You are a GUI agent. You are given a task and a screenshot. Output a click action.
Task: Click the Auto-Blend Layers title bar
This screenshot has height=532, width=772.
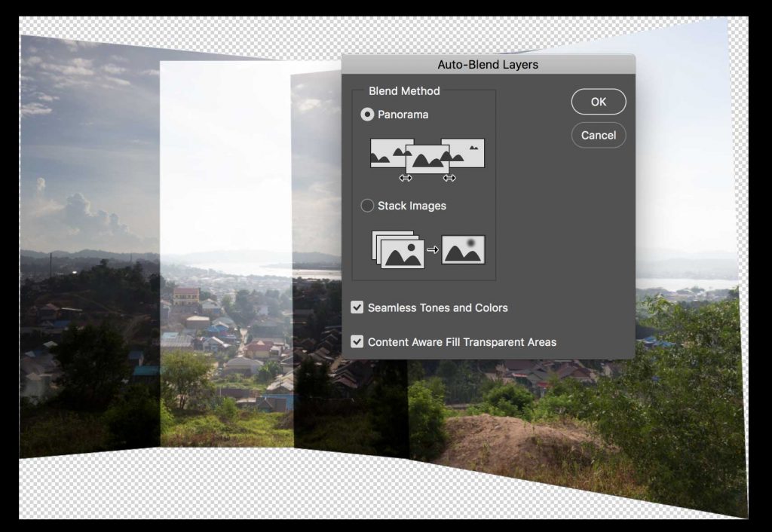point(488,65)
